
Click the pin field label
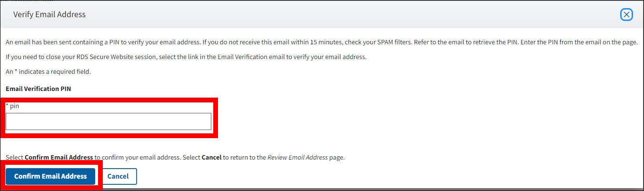[15, 106]
